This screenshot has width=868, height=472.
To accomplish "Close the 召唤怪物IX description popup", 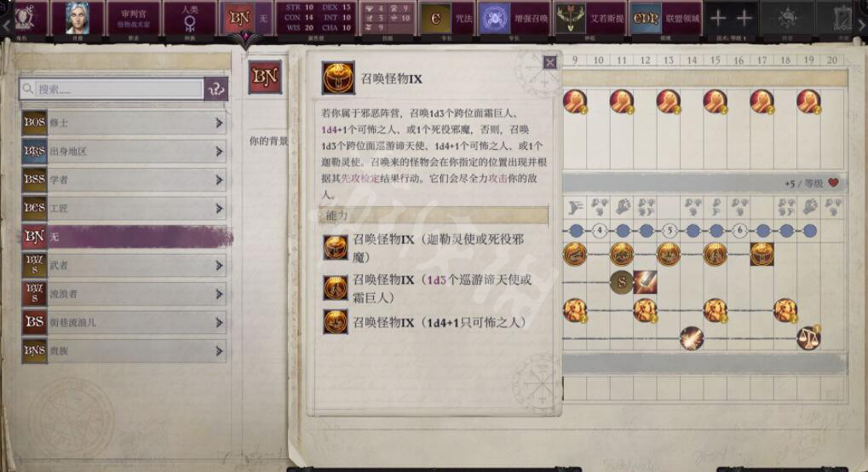I will pos(549,62).
